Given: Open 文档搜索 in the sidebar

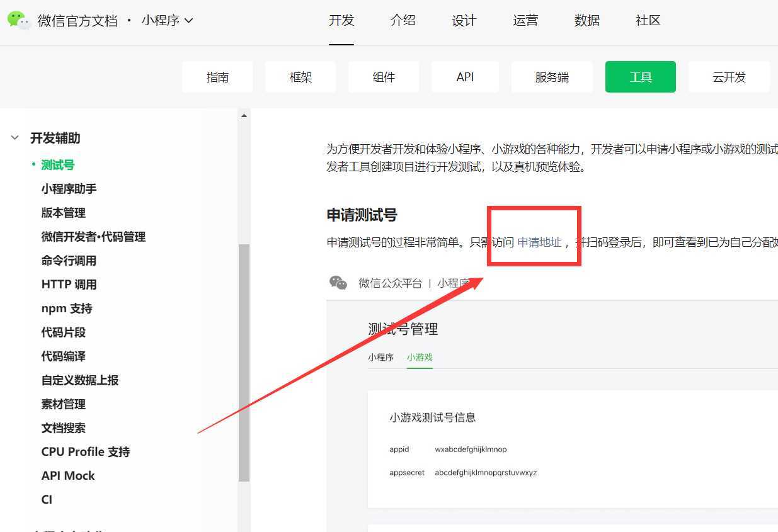Looking at the screenshot, I should [x=64, y=428].
